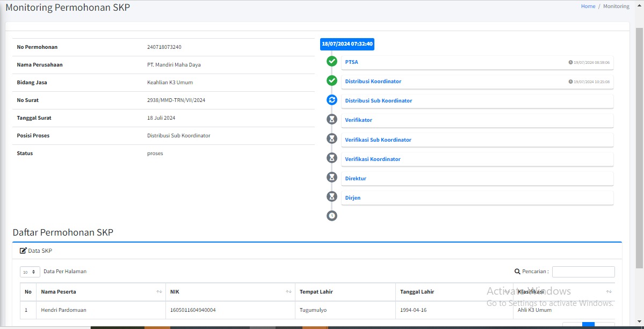Open the Data Per Halaman dropdown
The image size is (644, 329).
tap(30, 272)
